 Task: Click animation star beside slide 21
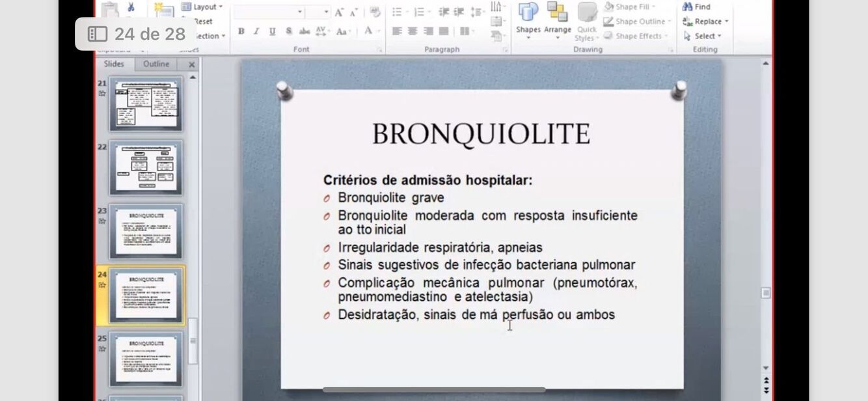tap(102, 94)
